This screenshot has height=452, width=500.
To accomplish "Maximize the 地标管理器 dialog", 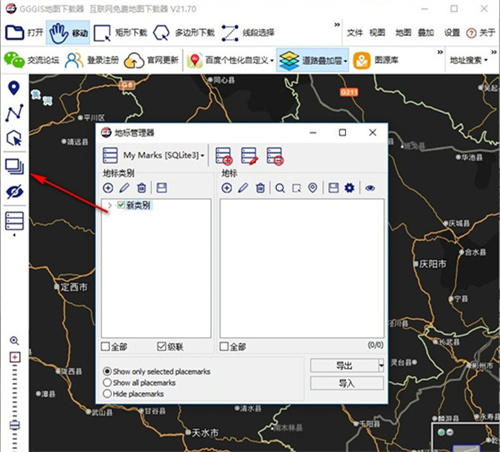I will [x=342, y=133].
